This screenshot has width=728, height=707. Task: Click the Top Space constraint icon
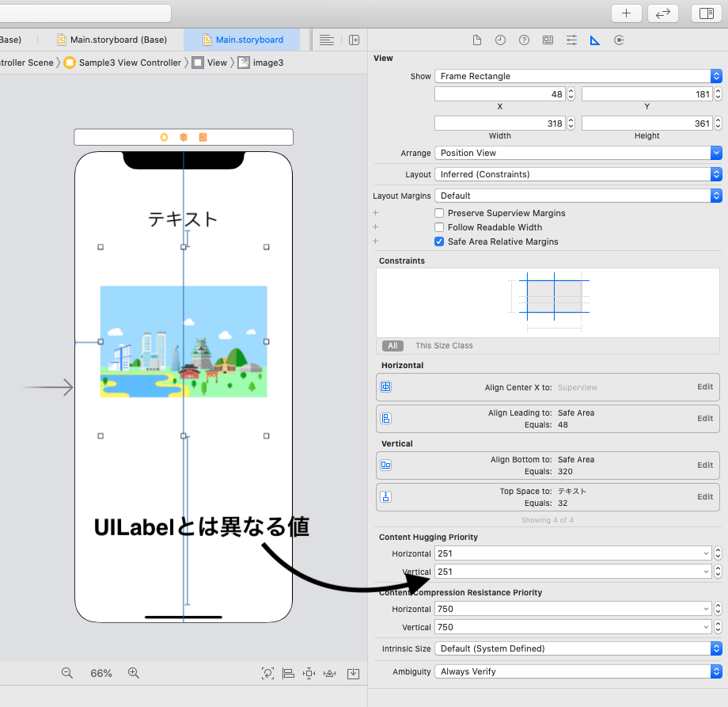pos(386,496)
